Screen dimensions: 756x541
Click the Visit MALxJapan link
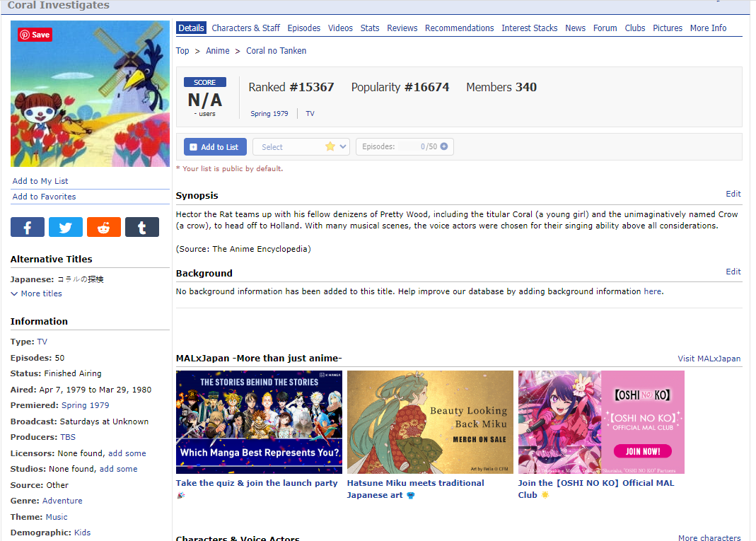pyautogui.click(x=709, y=359)
